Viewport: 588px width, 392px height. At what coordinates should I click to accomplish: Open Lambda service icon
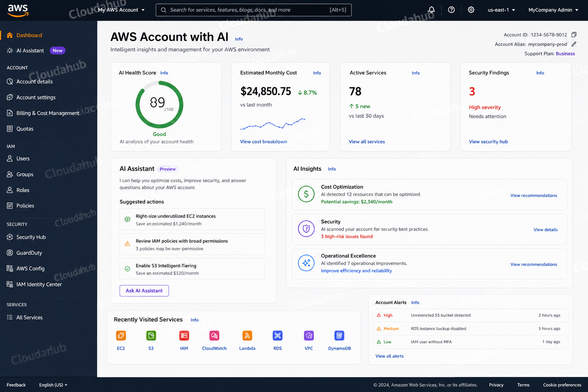coord(247,336)
